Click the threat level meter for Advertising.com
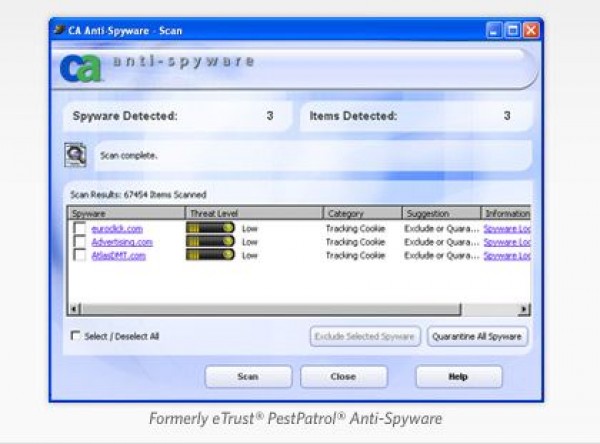The width and height of the screenshot is (600, 444). (x=210, y=242)
